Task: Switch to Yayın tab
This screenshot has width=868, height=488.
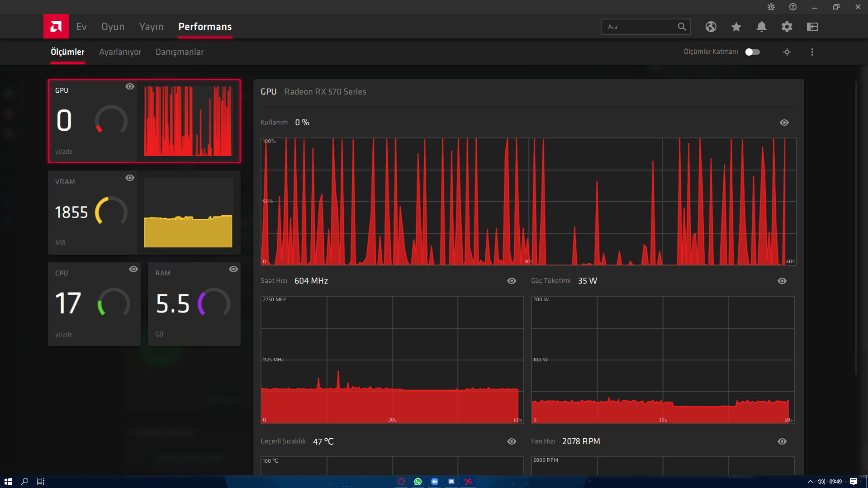Action: [151, 27]
